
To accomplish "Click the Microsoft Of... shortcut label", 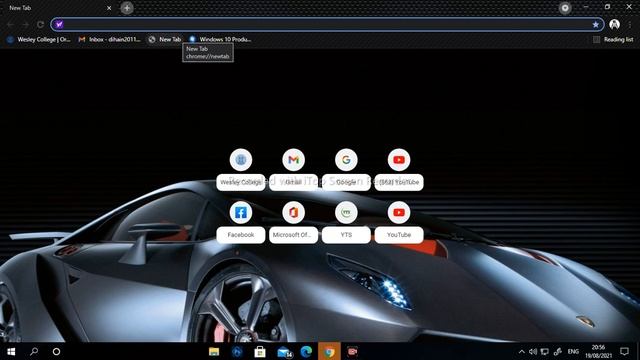I will 293,235.
